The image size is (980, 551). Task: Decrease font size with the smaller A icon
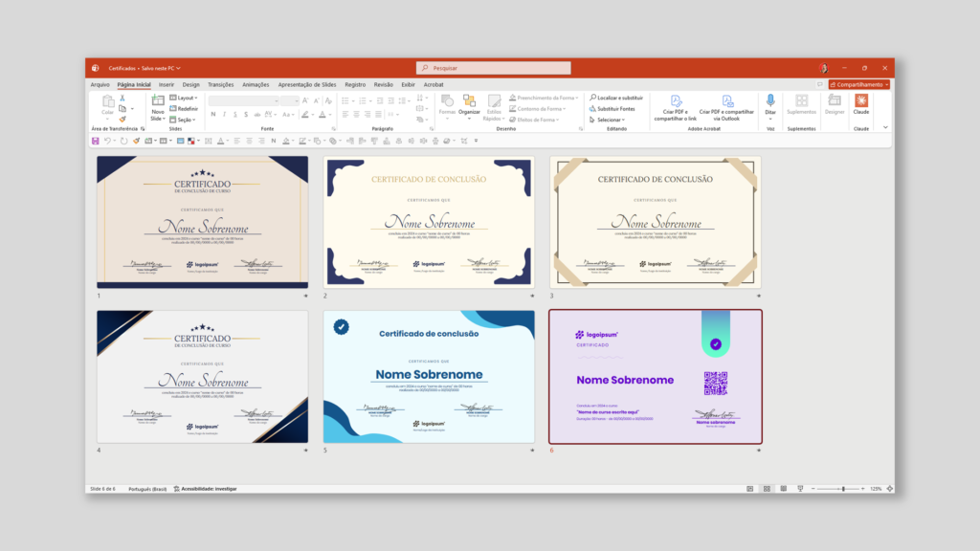316,100
